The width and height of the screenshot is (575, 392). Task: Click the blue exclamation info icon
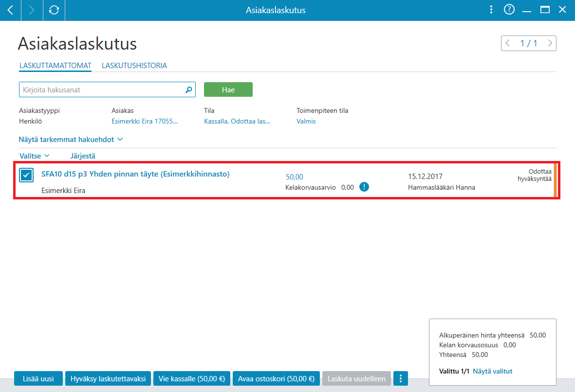pos(364,187)
